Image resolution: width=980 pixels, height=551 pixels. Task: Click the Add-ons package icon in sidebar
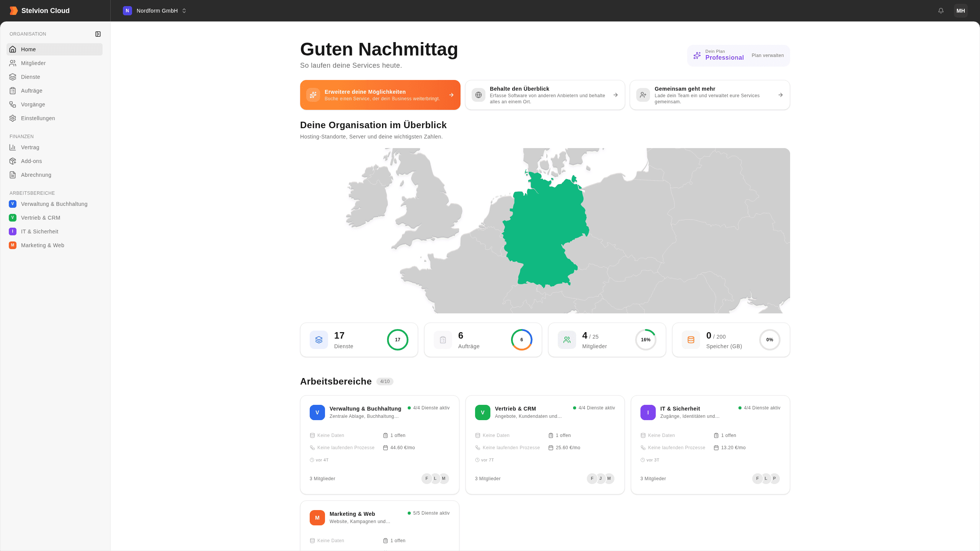pos(13,161)
